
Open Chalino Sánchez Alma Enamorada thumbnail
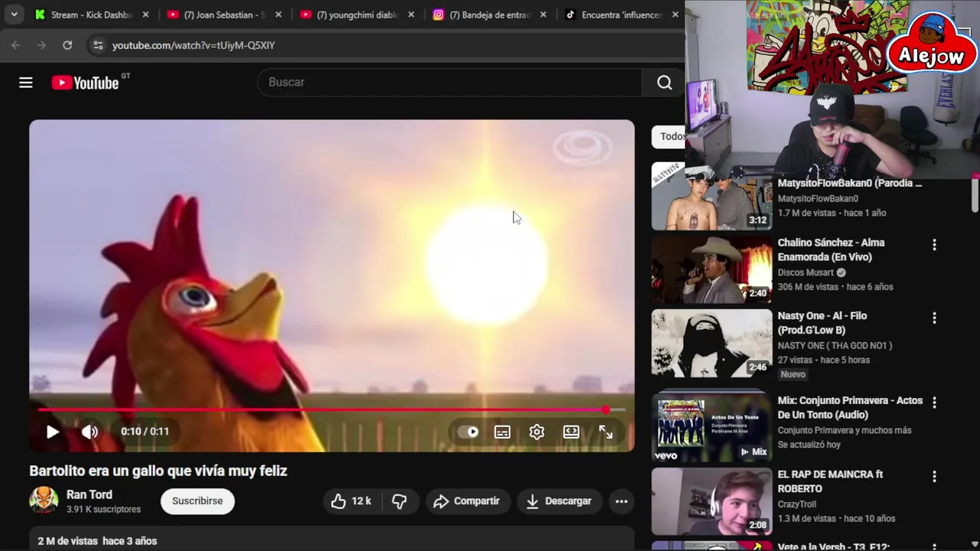tap(712, 269)
